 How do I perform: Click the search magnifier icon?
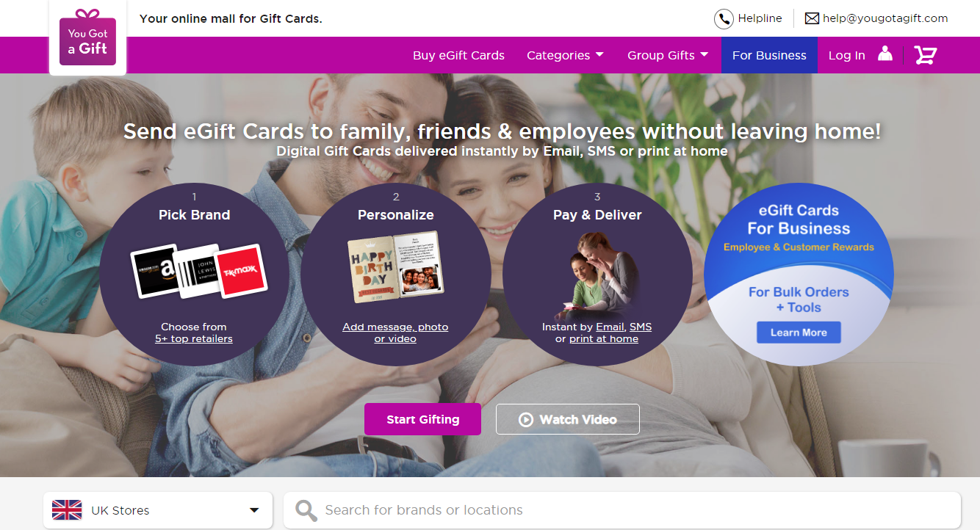tap(306, 510)
